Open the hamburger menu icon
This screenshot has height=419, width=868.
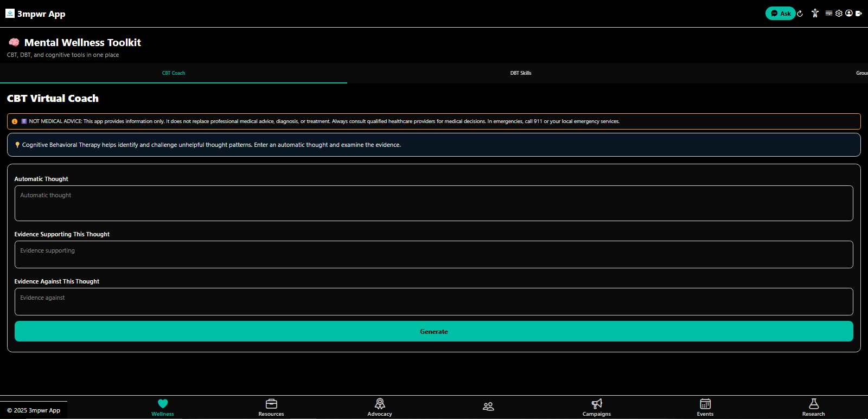[x=829, y=14]
